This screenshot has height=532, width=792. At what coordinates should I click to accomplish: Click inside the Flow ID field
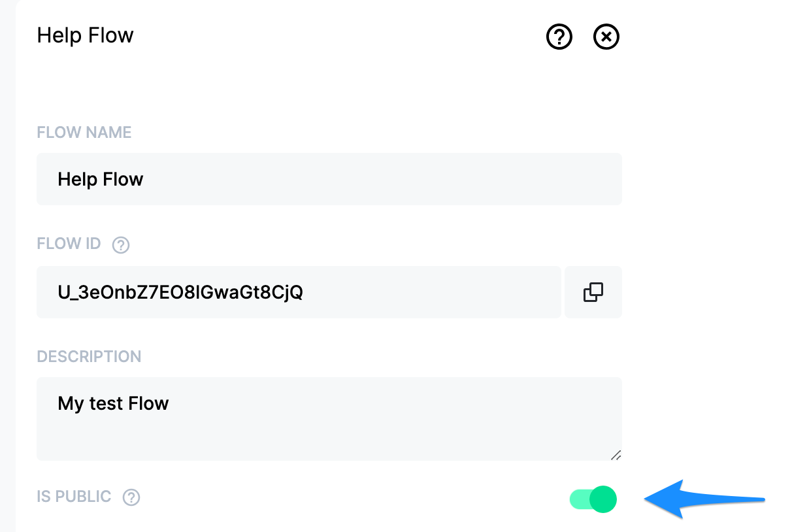299,292
